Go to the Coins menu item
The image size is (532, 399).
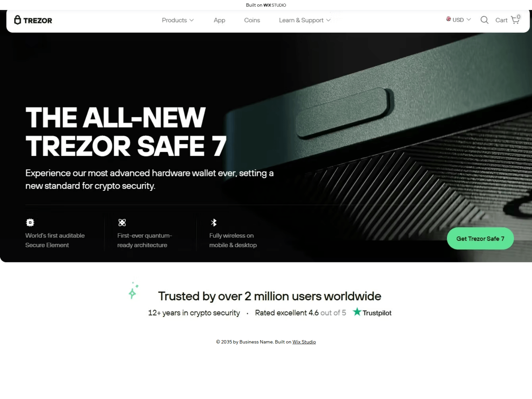coord(252,20)
